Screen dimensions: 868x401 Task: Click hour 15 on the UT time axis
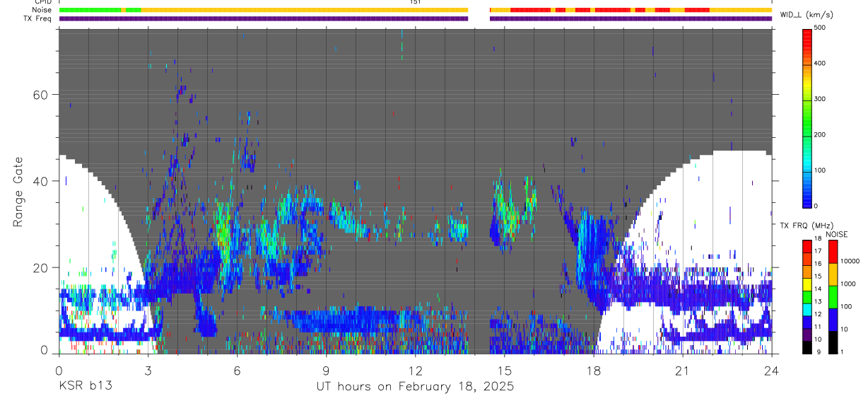(504, 370)
